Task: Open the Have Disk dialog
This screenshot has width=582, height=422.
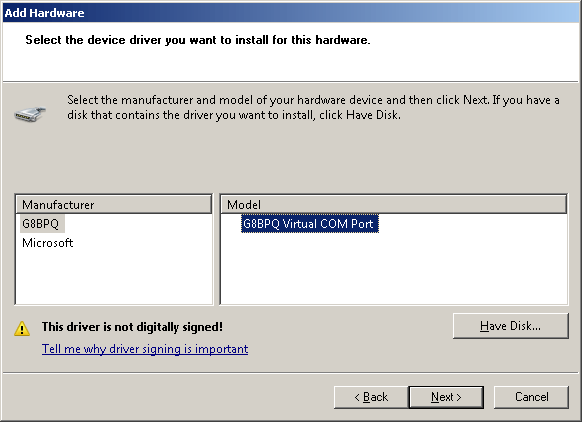Action: pyautogui.click(x=510, y=326)
